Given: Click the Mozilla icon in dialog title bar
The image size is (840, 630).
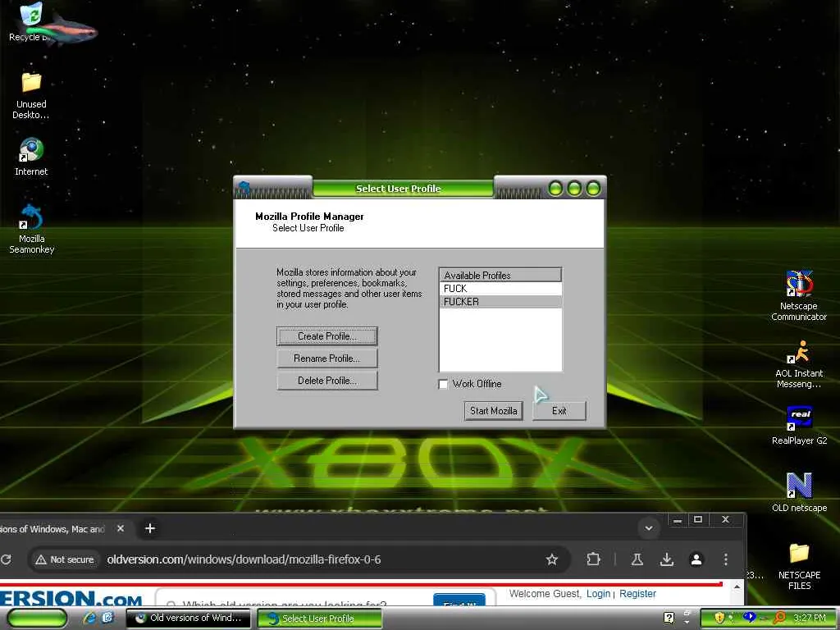Looking at the screenshot, I should 244,188.
